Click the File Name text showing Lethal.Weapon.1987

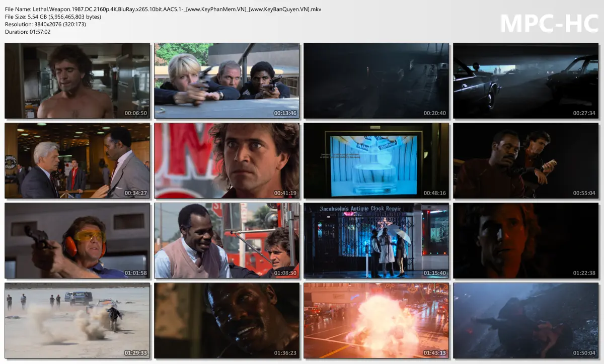(101, 9)
